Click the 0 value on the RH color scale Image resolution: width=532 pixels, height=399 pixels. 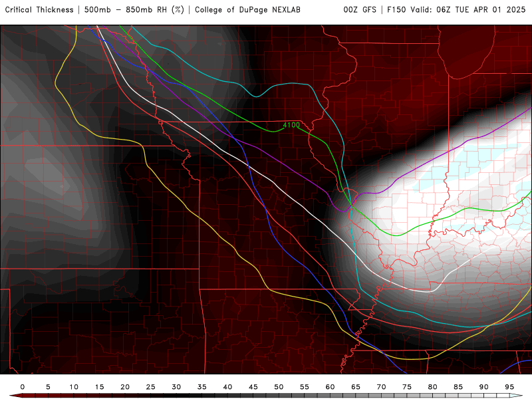pyautogui.click(x=23, y=387)
